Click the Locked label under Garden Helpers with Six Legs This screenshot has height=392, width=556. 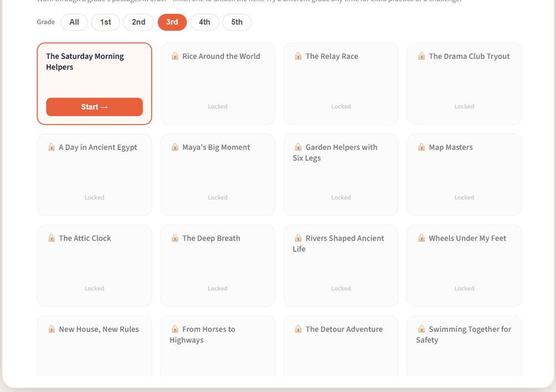[x=341, y=197]
